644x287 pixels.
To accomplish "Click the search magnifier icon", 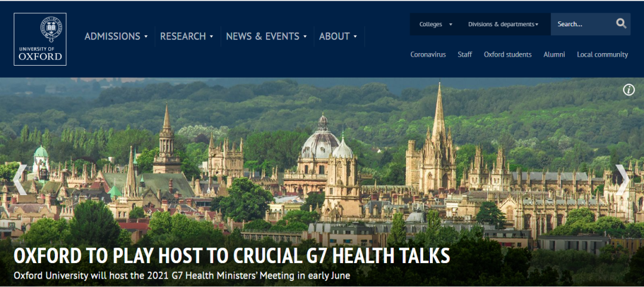I will pos(621,23).
